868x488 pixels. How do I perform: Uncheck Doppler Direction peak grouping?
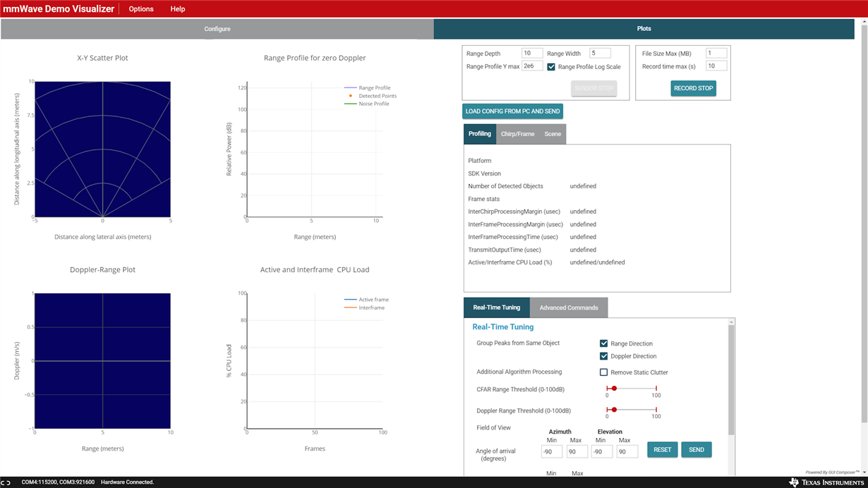(603, 356)
